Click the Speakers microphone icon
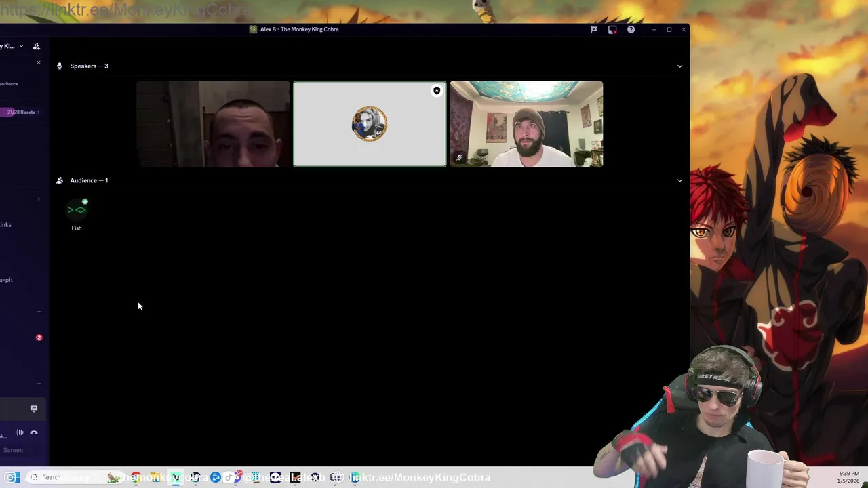 click(60, 66)
